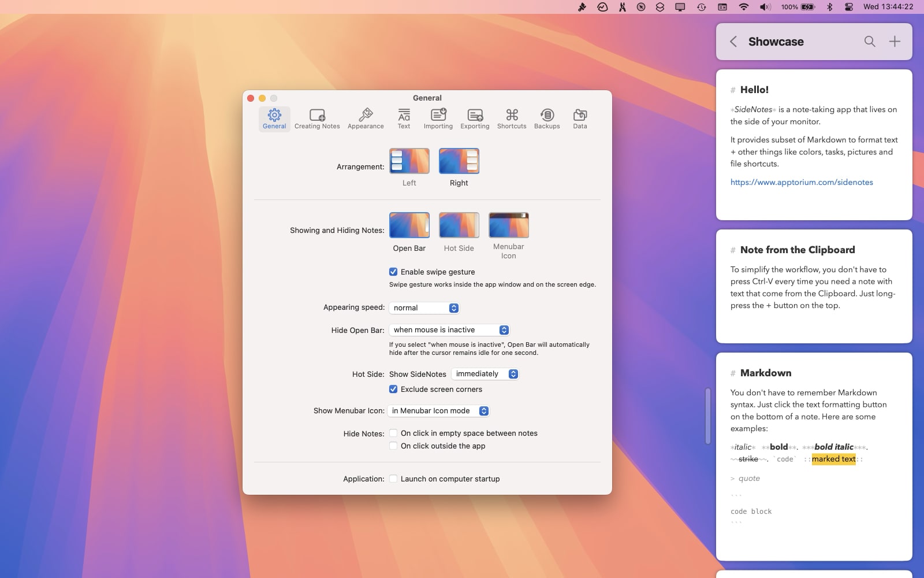Open the apptorium.com/sidenotes link
924x578 pixels.
802,182
